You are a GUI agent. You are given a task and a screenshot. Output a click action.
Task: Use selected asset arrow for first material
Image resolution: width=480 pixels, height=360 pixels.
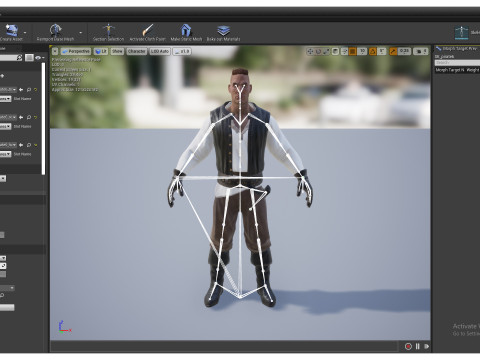click(x=21, y=90)
